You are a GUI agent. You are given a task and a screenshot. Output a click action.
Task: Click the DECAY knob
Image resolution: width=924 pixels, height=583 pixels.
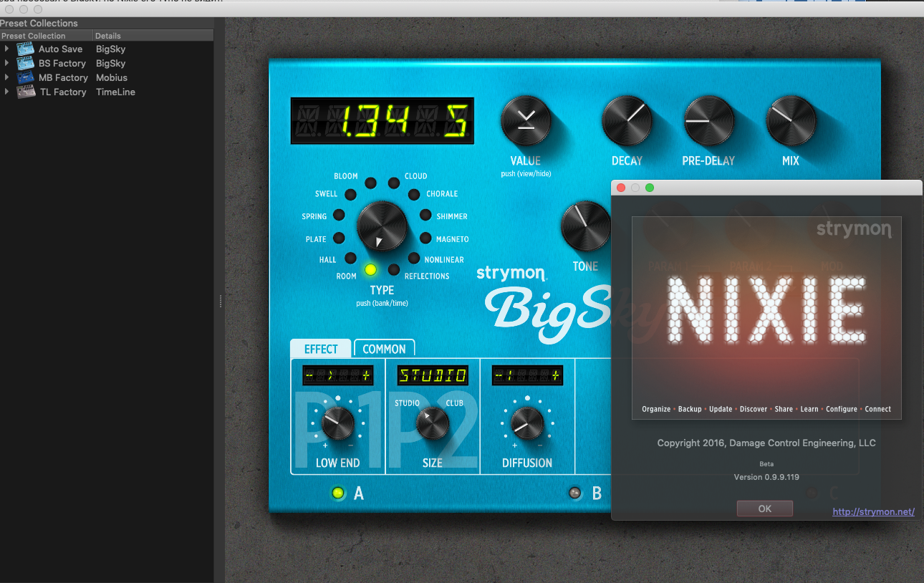(x=627, y=119)
